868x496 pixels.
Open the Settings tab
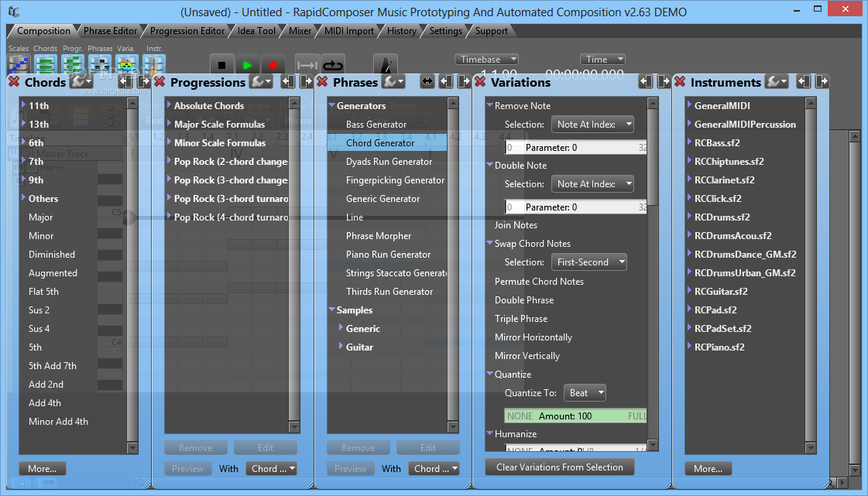pyautogui.click(x=446, y=31)
